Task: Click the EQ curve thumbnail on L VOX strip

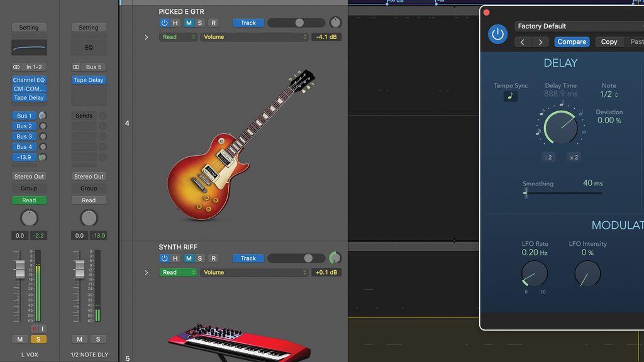Action: [28, 47]
